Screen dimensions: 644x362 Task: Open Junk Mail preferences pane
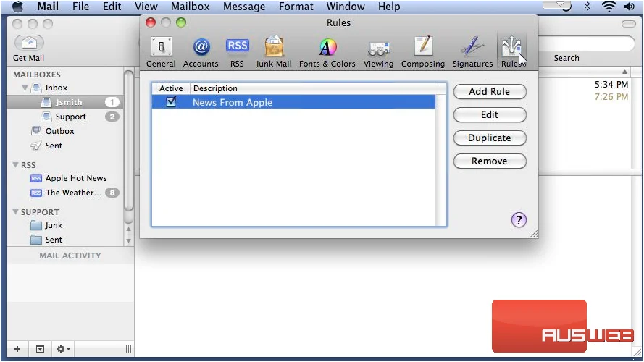274,51
